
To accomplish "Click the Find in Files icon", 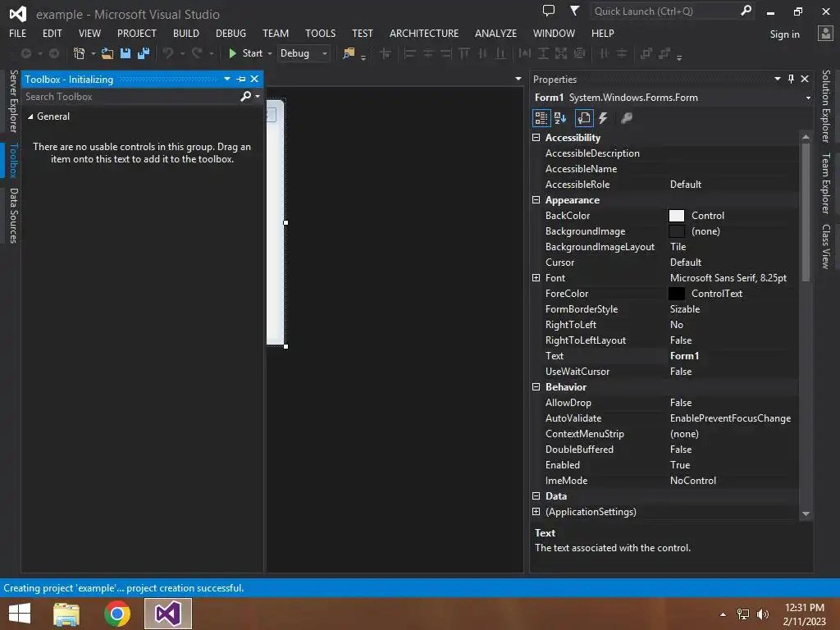I will (349, 53).
